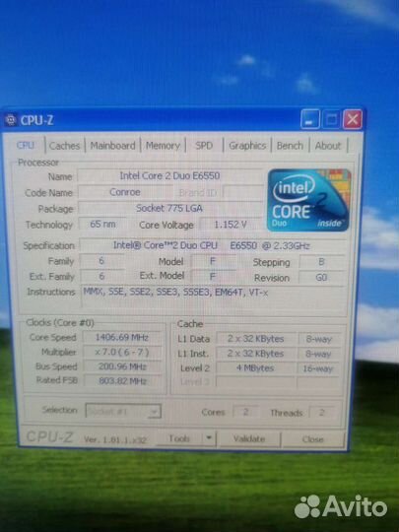Click the Validate button
The height and width of the screenshot is (532, 399).
[249, 439]
